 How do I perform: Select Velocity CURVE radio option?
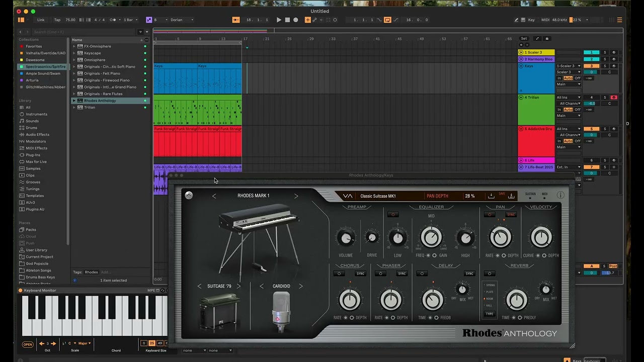pyautogui.click(x=538, y=255)
